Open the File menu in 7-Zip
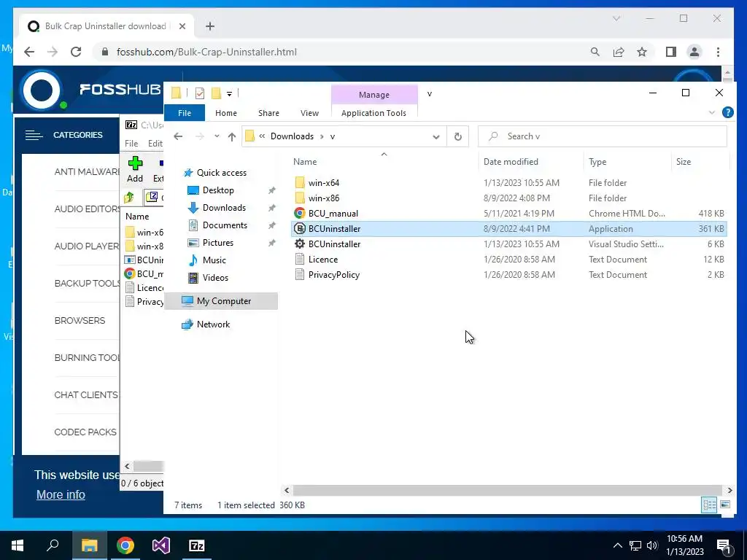Viewport: 747px width, 560px height. coord(131,144)
